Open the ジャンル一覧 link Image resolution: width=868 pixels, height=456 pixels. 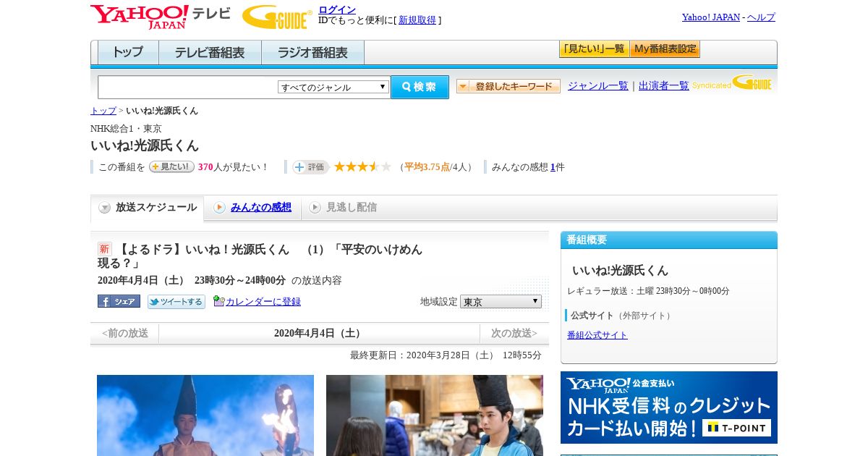pyautogui.click(x=598, y=86)
